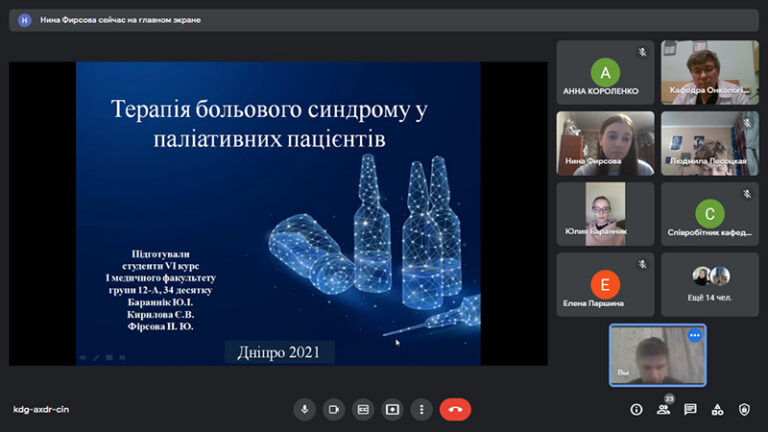Click the Співробітник кафедри tile
This screenshot has width=768, height=432.
pyautogui.click(x=709, y=214)
